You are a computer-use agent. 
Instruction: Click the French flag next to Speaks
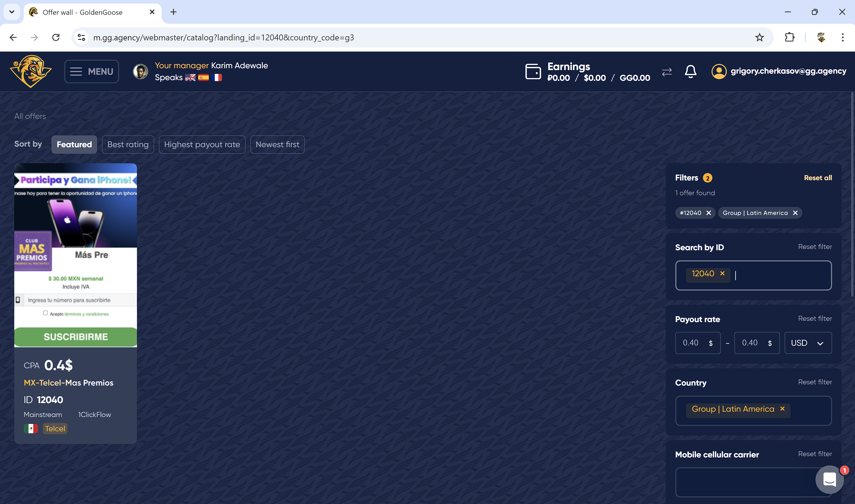coord(217,77)
